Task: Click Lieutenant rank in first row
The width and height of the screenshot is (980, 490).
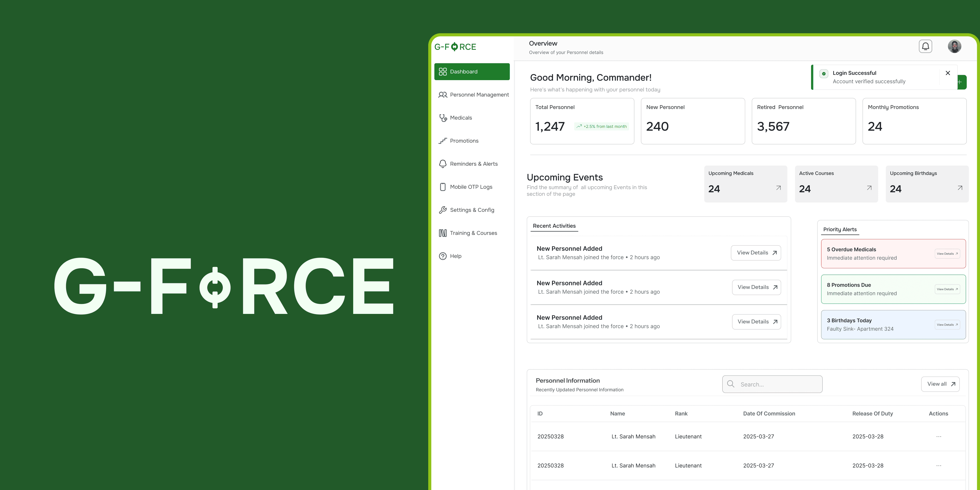Action: (x=688, y=437)
